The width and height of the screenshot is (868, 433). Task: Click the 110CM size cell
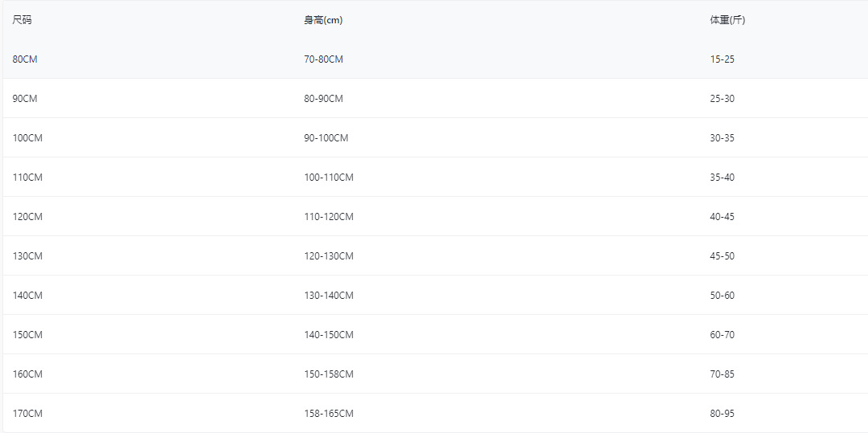pos(27,178)
